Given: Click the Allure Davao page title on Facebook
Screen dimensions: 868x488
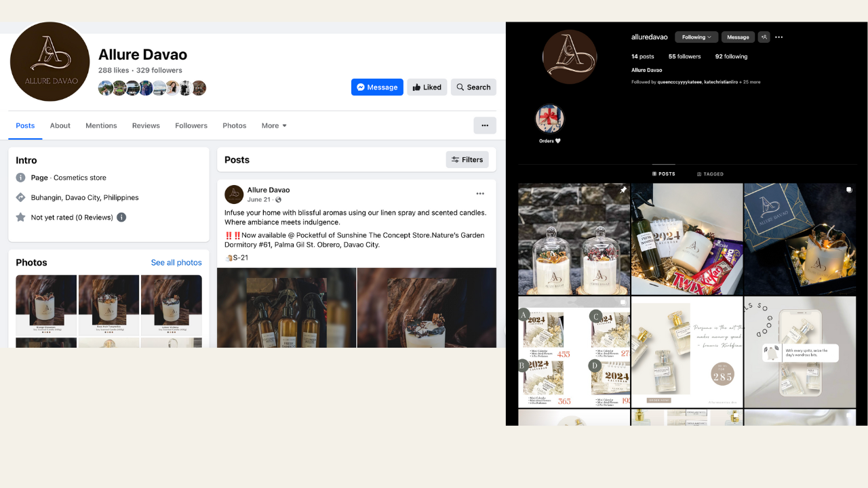Looking at the screenshot, I should click(143, 55).
